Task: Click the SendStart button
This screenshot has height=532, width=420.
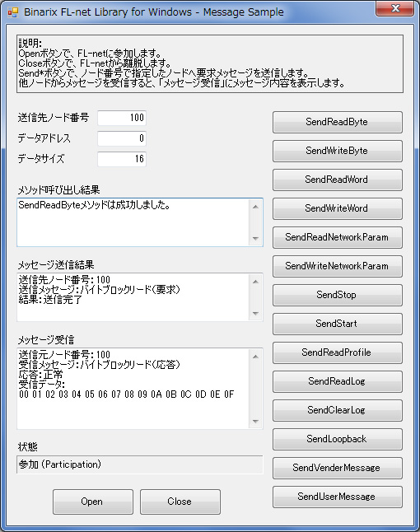Action: pos(337,324)
